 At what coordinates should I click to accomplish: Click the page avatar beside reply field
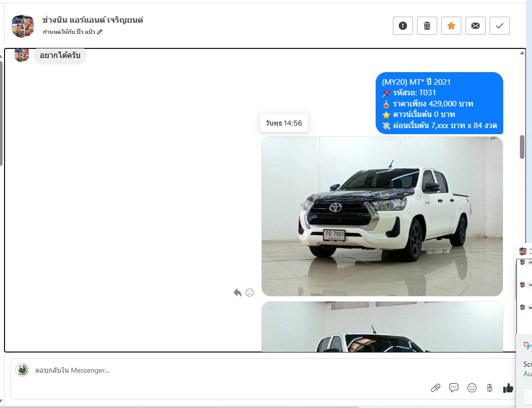22,370
